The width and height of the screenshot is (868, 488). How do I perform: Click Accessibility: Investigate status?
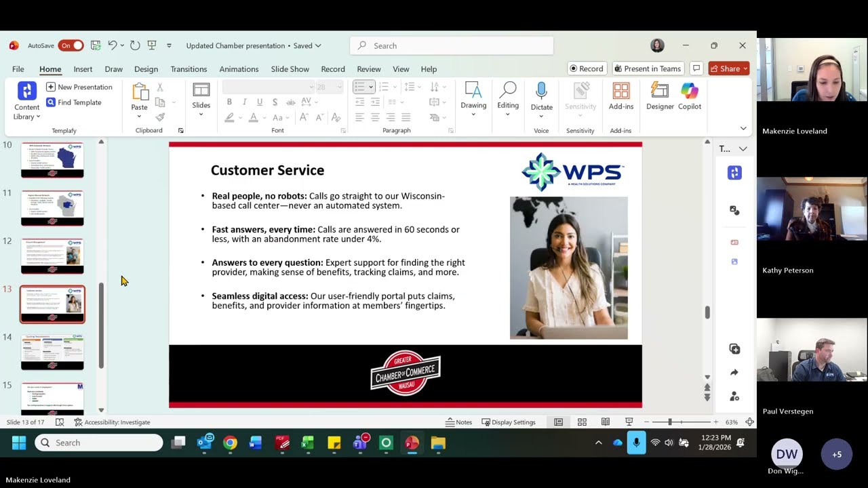point(112,422)
